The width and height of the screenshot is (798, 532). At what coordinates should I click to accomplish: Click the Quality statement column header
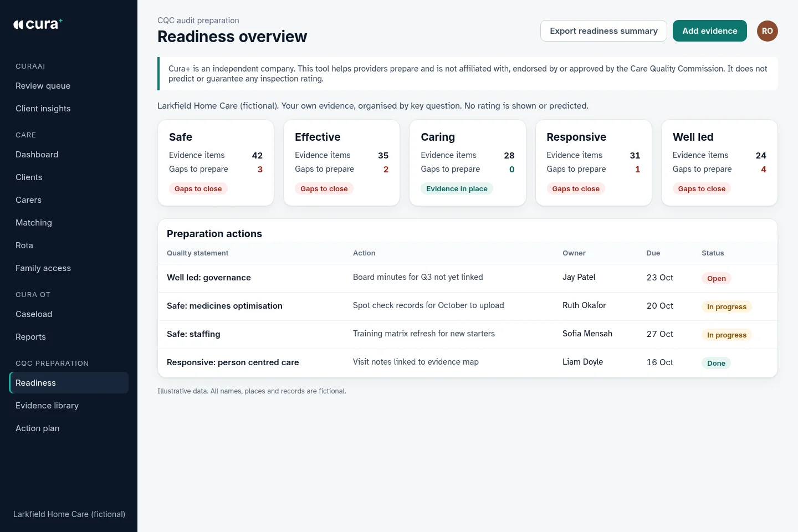click(x=197, y=253)
